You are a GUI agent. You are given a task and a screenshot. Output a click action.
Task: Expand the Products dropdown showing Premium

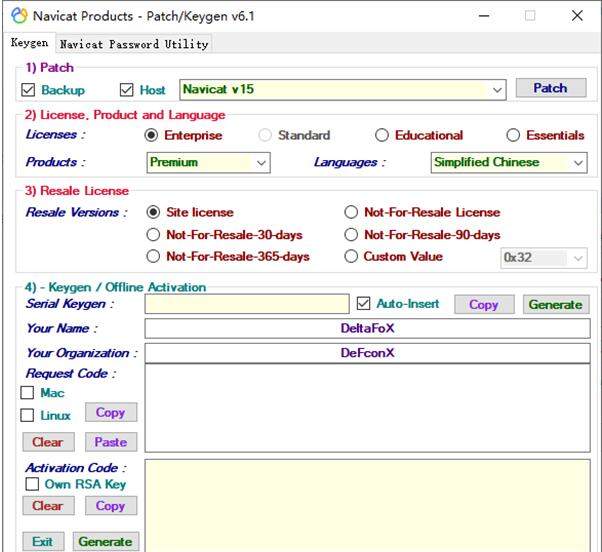[x=261, y=163]
